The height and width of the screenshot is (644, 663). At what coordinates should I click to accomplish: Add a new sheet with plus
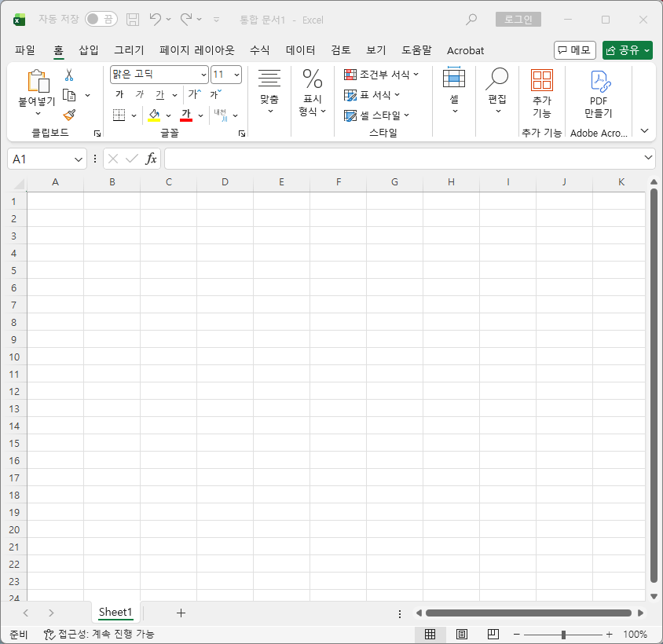pos(181,613)
